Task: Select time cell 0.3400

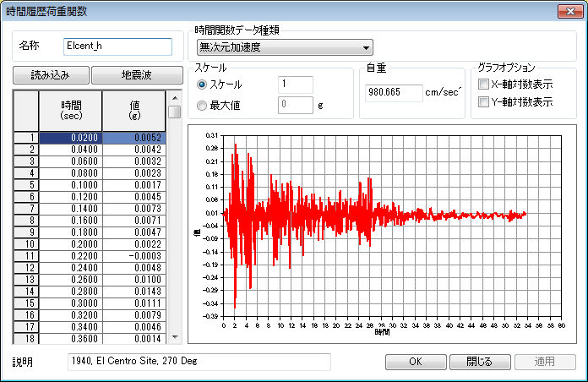Action: pyautogui.click(x=70, y=327)
